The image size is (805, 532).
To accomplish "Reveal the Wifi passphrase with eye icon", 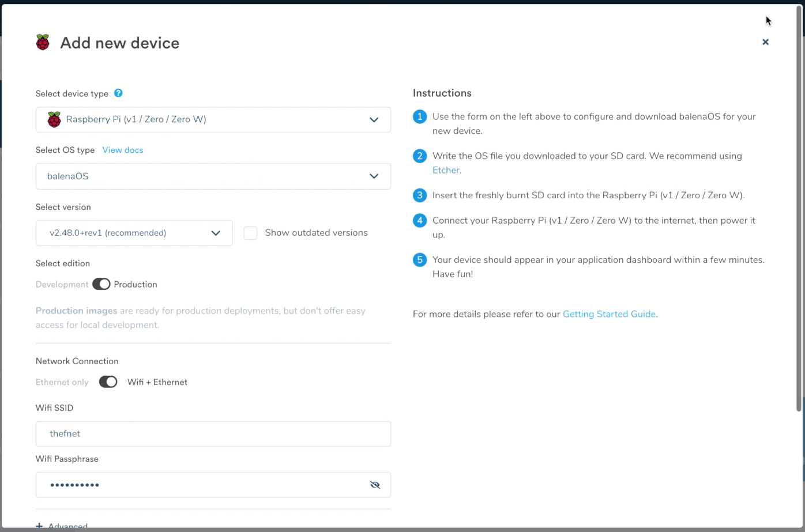I will pos(375,485).
